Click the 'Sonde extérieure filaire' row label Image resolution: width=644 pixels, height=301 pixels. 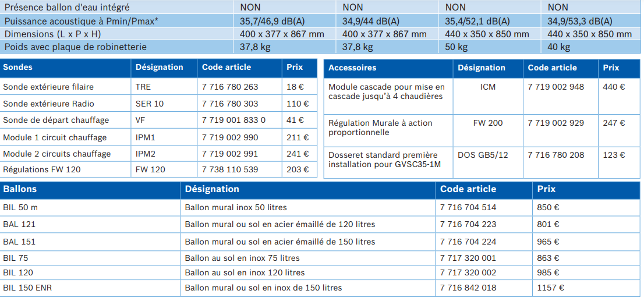click(x=48, y=87)
